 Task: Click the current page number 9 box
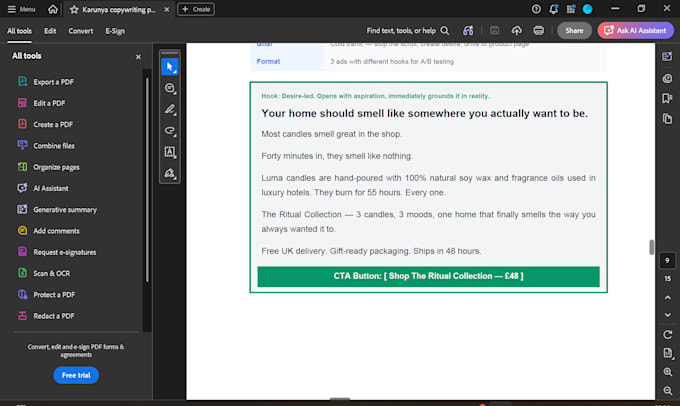667,260
